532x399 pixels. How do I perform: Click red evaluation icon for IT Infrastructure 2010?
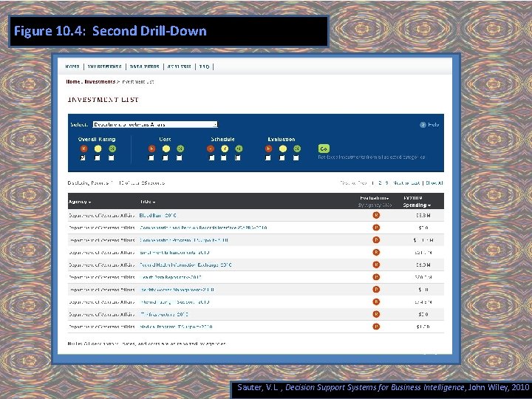[376, 314]
